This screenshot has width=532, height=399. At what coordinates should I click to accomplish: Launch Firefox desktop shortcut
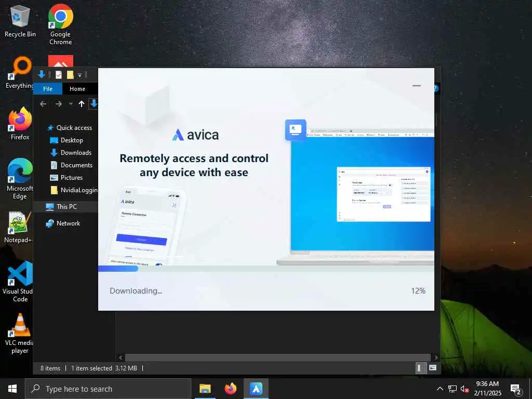20,124
